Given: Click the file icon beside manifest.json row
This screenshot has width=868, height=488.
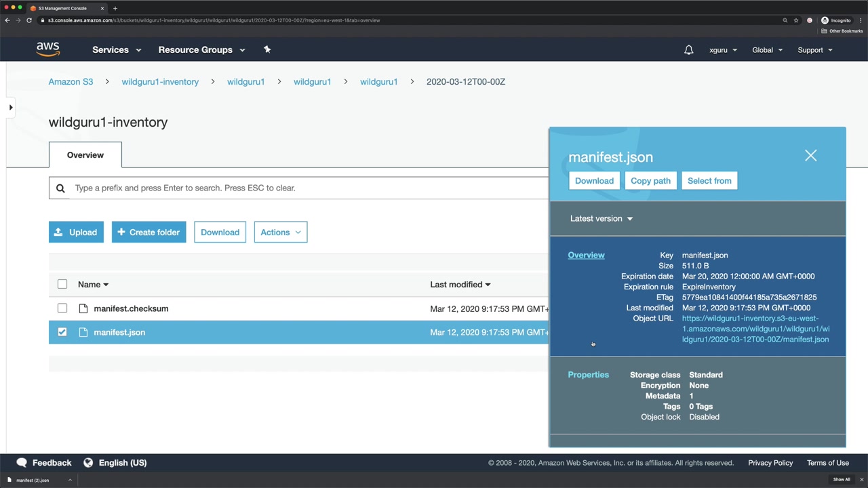Looking at the screenshot, I should (83, 332).
